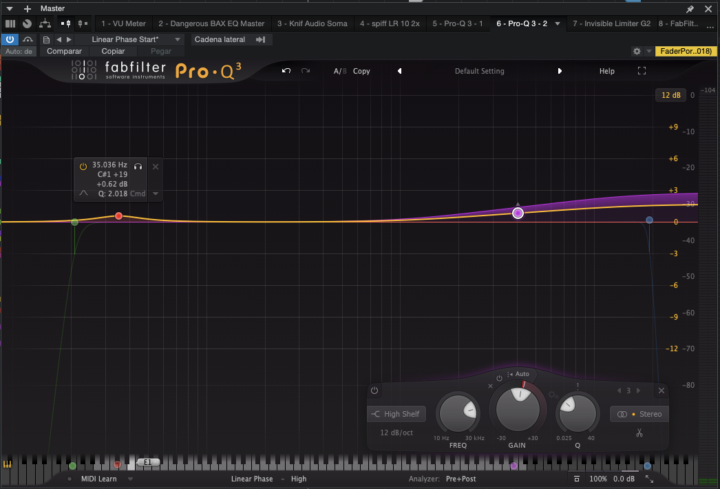Viewport: 720px width, 489px height.
Task: Select the green low cut band node
Action: [74, 222]
